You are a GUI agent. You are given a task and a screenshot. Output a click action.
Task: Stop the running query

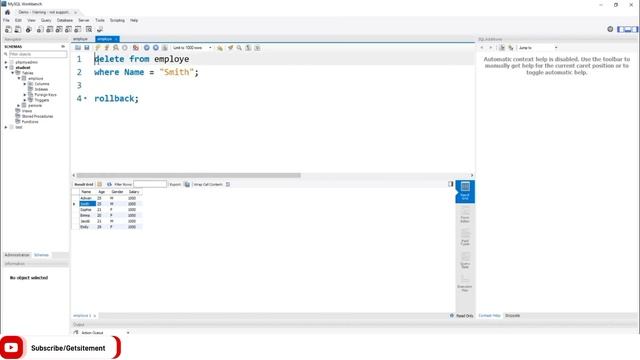125,48
